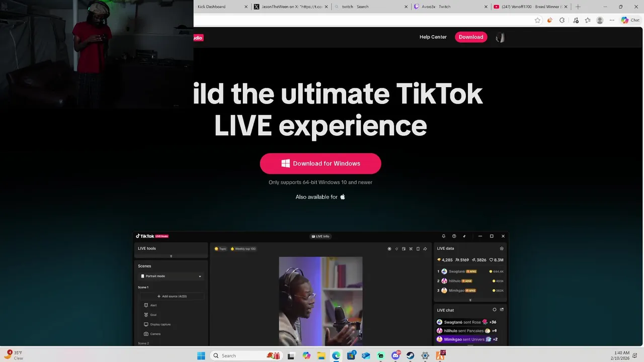Close the Kick Dashboard tab

(246, 7)
